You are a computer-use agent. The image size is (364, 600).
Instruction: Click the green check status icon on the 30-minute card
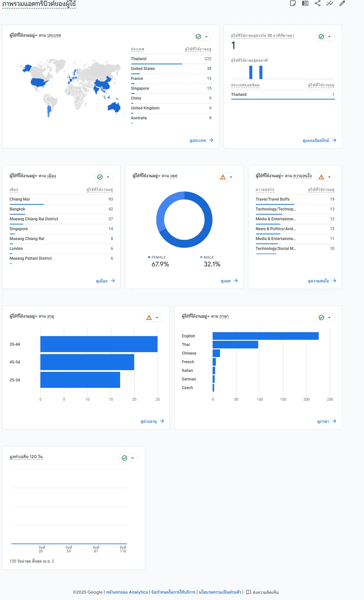tap(321, 37)
